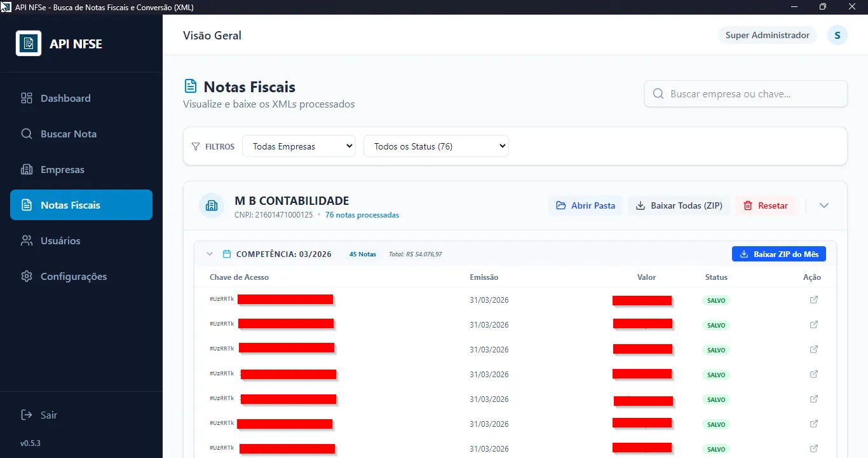Focus the Buscar empresa ou chave search field
The height and width of the screenshot is (458, 868).
(x=746, y=94)
